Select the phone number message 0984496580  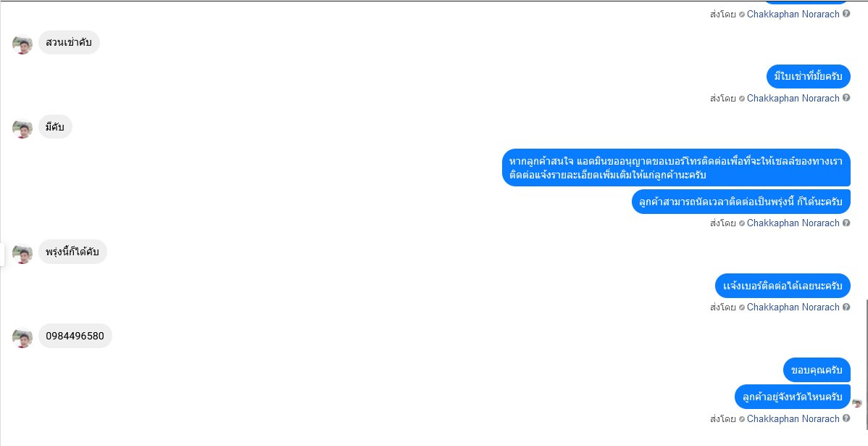(75, 336)
